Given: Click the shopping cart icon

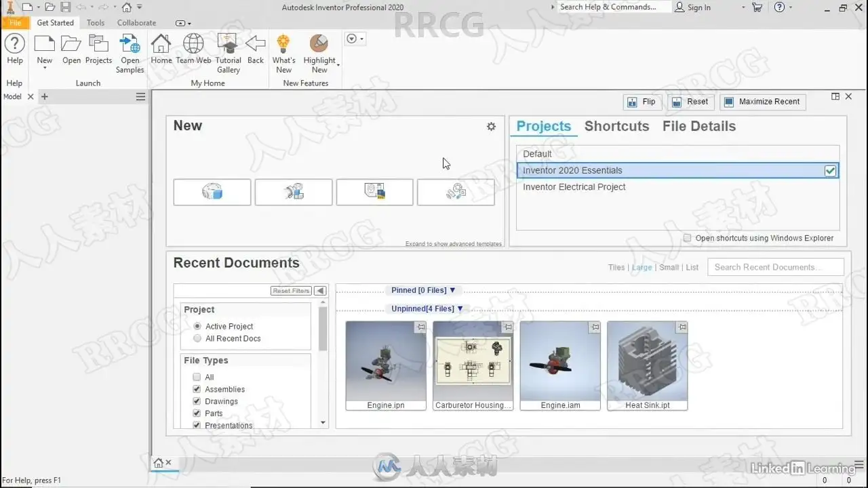Looking at the screenshot, I should coord(757,7).
